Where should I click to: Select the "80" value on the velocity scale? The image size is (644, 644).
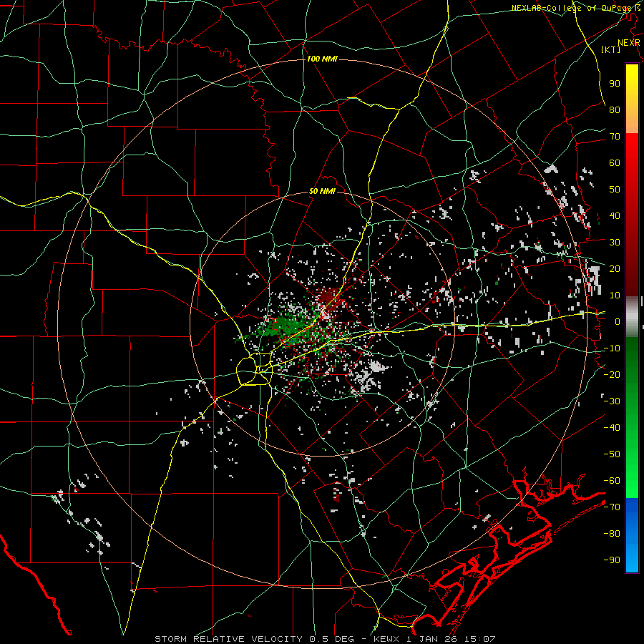(x=615, y=109)
